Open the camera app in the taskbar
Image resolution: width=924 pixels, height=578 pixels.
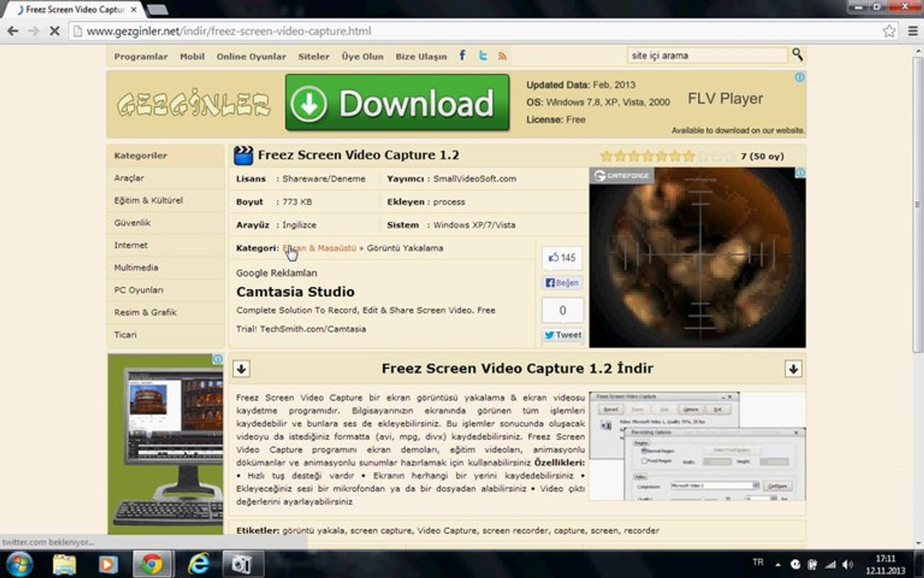point(242,564)
